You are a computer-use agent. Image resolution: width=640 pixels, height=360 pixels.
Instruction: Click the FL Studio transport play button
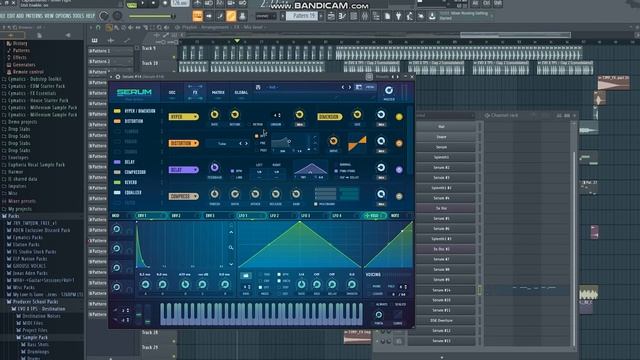pyautogui.click(x=143, y=3)
